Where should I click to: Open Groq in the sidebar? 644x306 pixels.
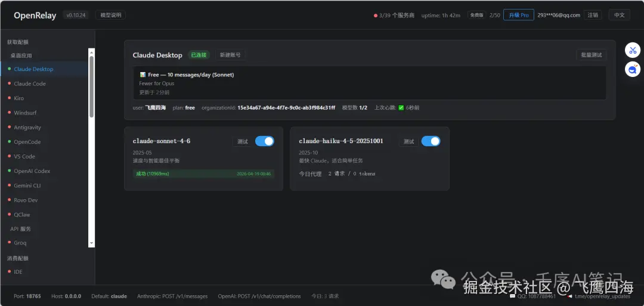(x=44, y=243)
